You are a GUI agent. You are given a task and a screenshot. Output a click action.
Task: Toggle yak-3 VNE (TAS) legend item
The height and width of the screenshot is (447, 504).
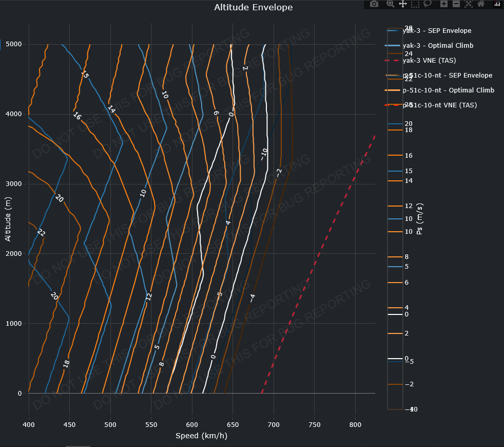pyautogui.click(x=429, y=61)
